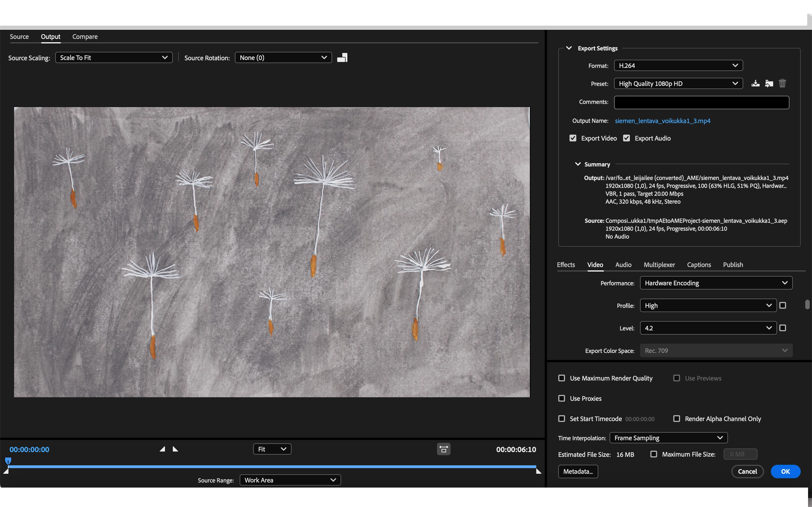The width and height of the screenshot is (812, 507).
Task: Click the Set In Point triangle
Action: click(x=162, y=449)
